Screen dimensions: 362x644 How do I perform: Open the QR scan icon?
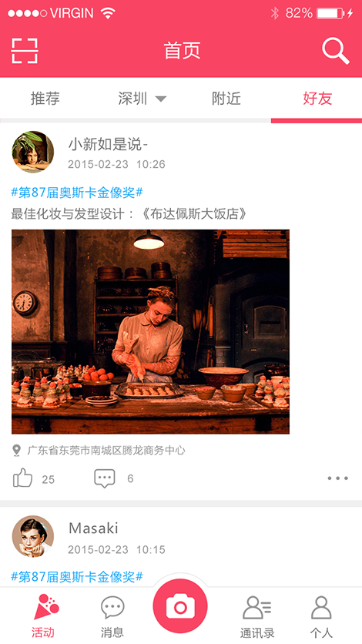pyautogui.click(x=25, y=51)
